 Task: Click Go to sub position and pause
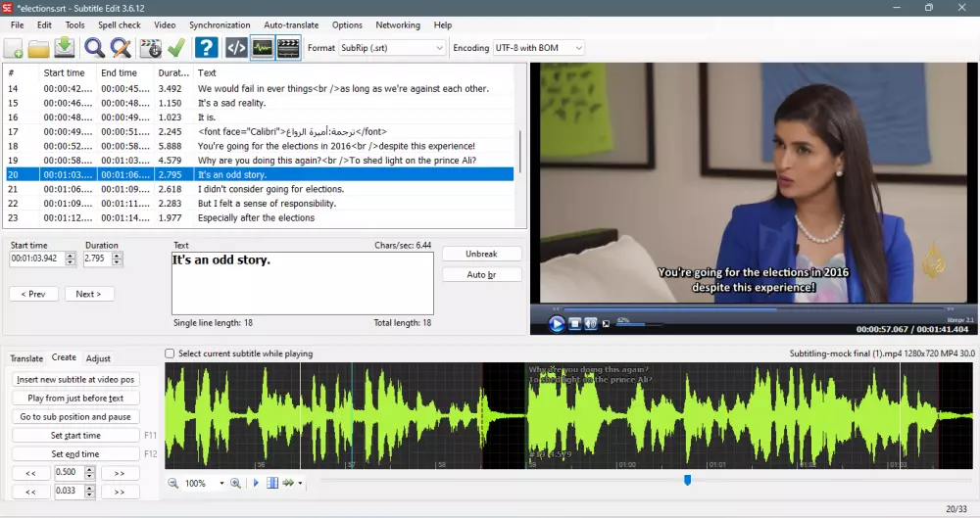point(75,417)
